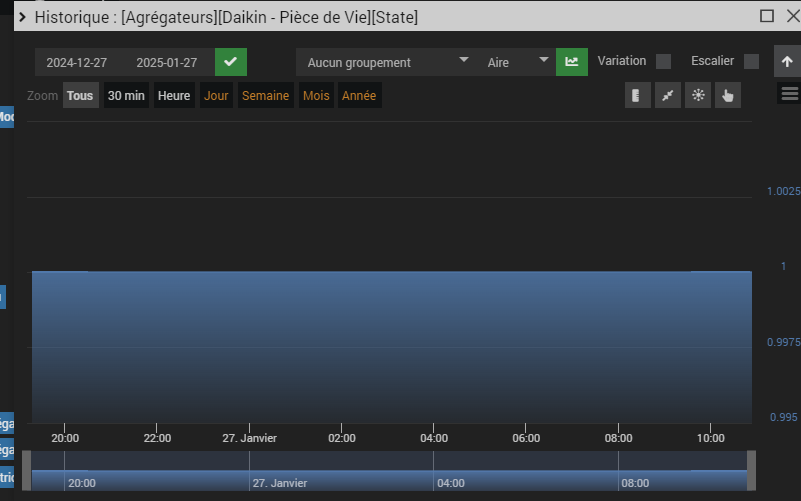Confirm date range with green checkmark
The height and width of the screenshot is (501, 801).
(x=231, y=62)
